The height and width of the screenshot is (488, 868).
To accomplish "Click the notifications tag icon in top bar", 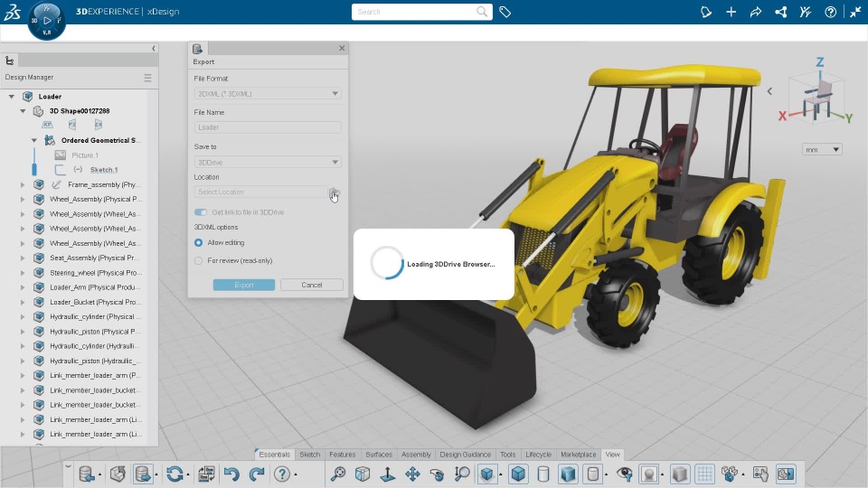I will click(x=706, y=12).
